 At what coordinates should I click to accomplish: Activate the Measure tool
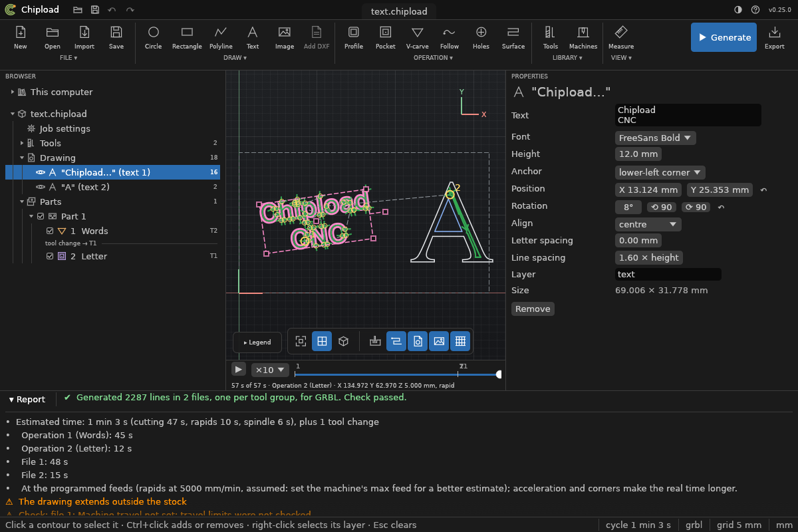click(621, 37)
